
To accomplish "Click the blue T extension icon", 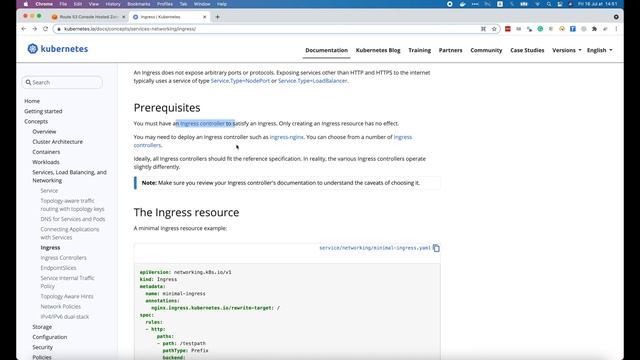I will (x=573, y=29).
